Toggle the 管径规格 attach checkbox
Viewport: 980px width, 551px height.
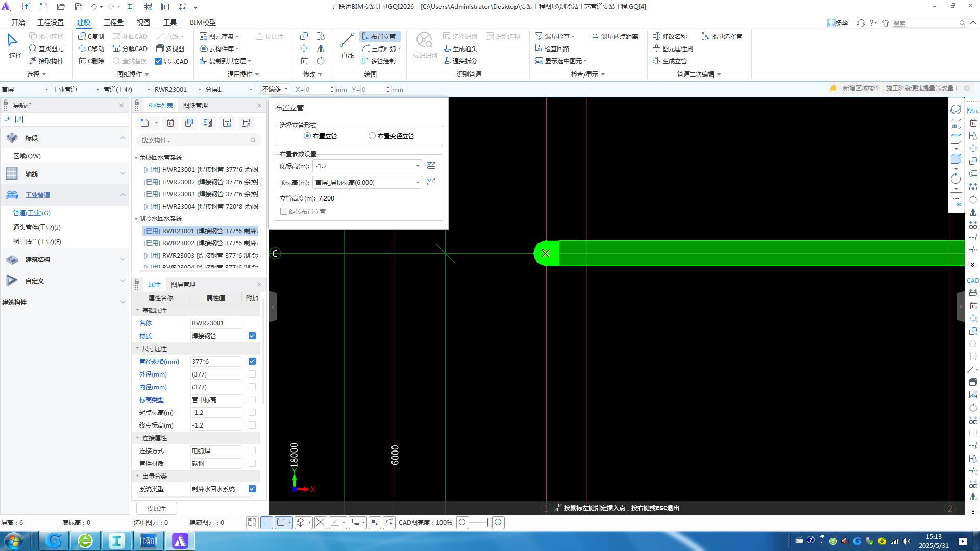tap(252, 361)
